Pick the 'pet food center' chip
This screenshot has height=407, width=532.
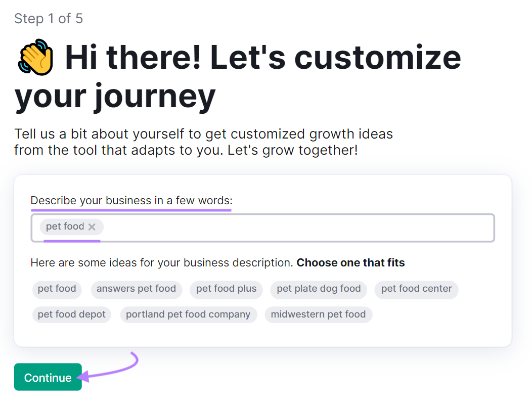[416, 289]
